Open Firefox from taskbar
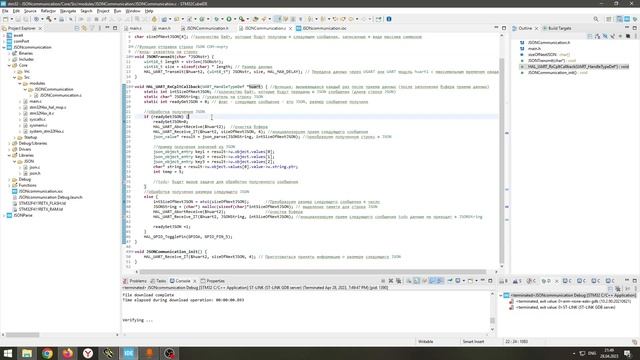 click(68, 353)
